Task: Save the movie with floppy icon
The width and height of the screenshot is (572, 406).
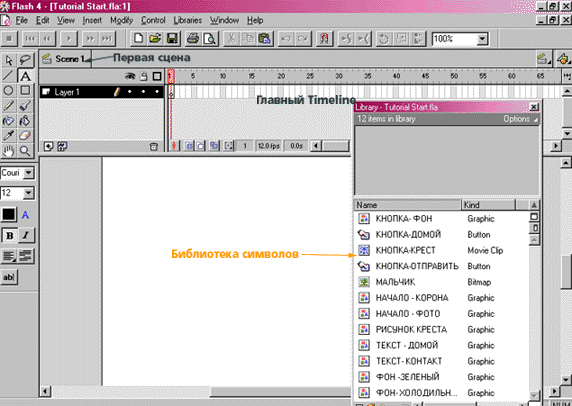Action: click(172, 38)
